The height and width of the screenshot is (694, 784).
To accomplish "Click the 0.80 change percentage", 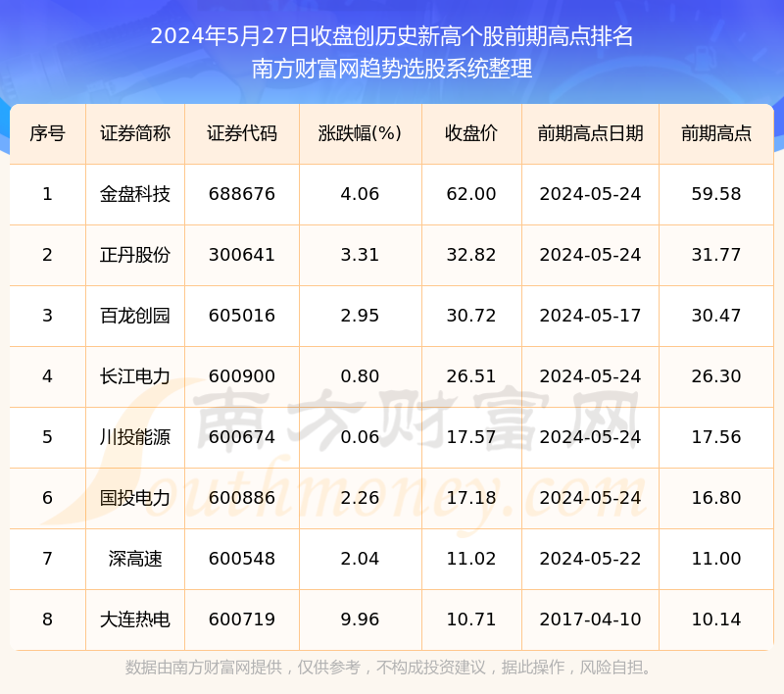I will pos(360,376).
